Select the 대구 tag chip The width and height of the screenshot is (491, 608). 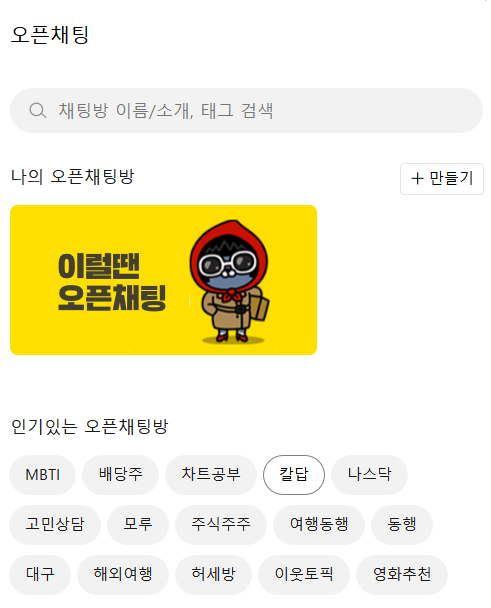40,575
